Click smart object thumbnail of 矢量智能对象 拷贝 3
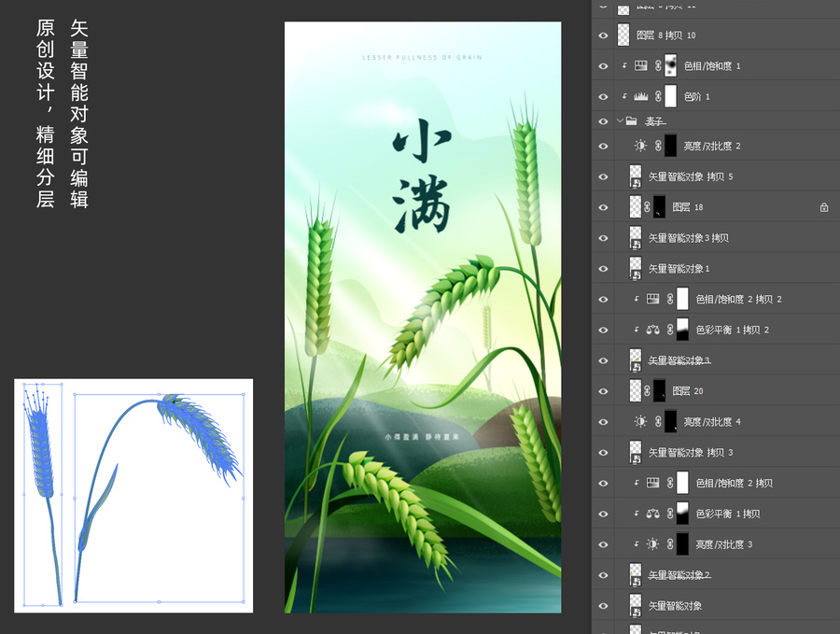 (x=636, y=452)
